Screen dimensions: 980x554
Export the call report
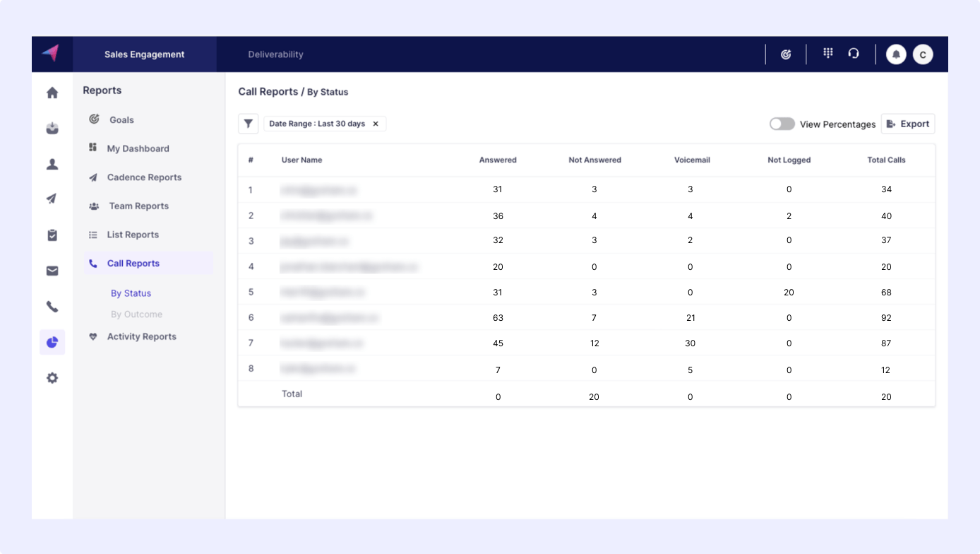[908, 124]
